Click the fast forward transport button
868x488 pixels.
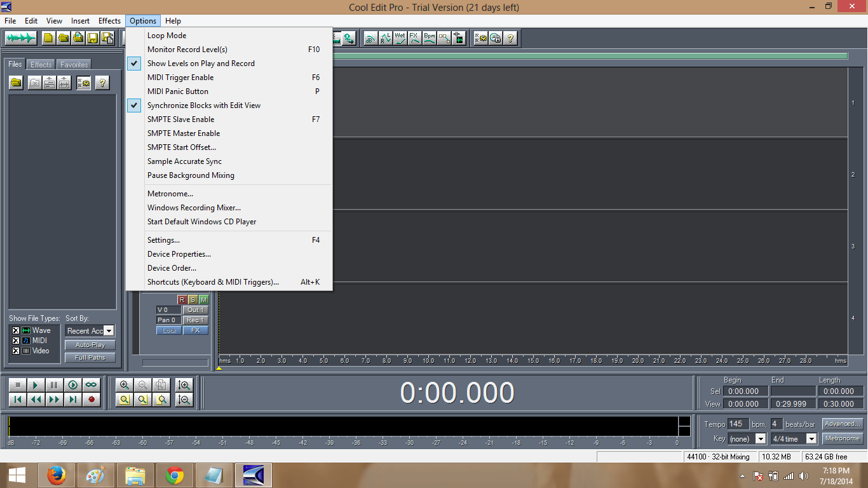(x=55, y=400)
